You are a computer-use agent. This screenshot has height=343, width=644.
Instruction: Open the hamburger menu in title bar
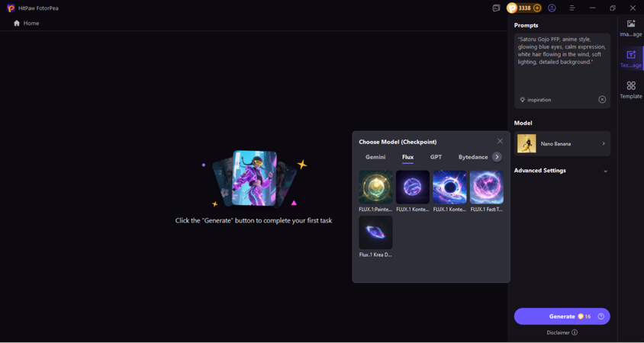572,8
